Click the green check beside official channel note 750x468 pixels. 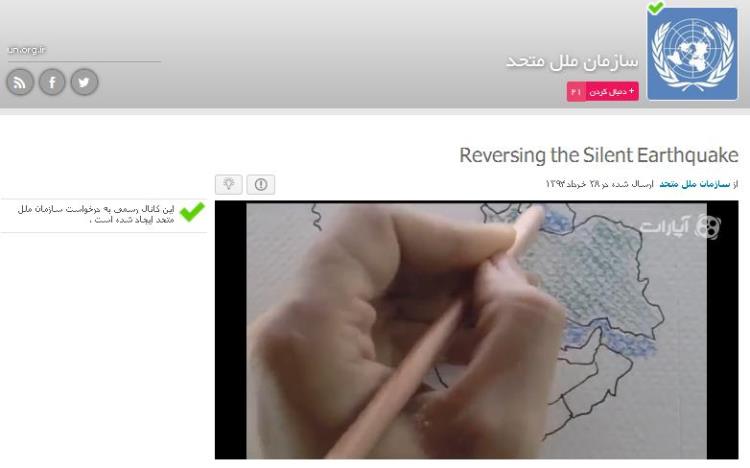coord(192,212)
